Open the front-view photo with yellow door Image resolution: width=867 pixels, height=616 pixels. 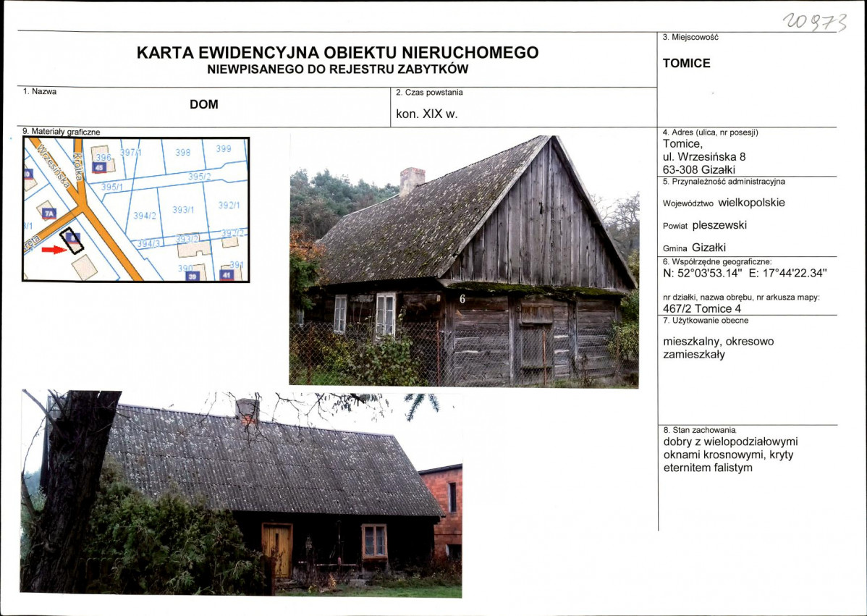pyautogui.click(x=241, y=493)
